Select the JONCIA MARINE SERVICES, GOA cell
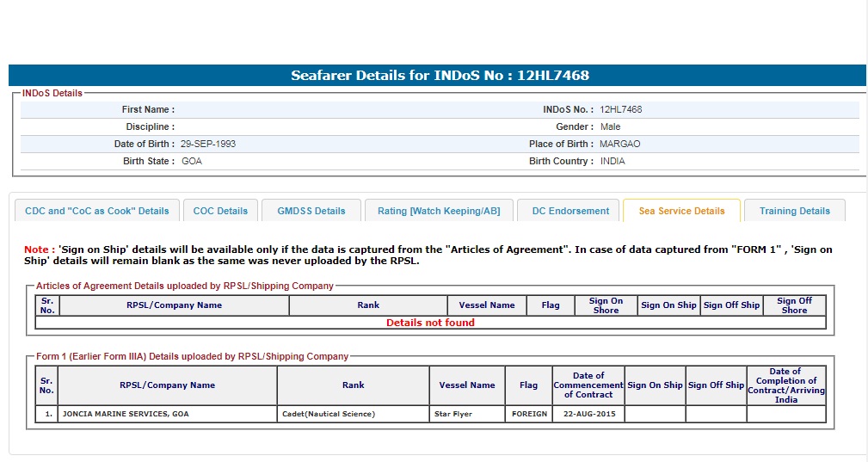 126,414
